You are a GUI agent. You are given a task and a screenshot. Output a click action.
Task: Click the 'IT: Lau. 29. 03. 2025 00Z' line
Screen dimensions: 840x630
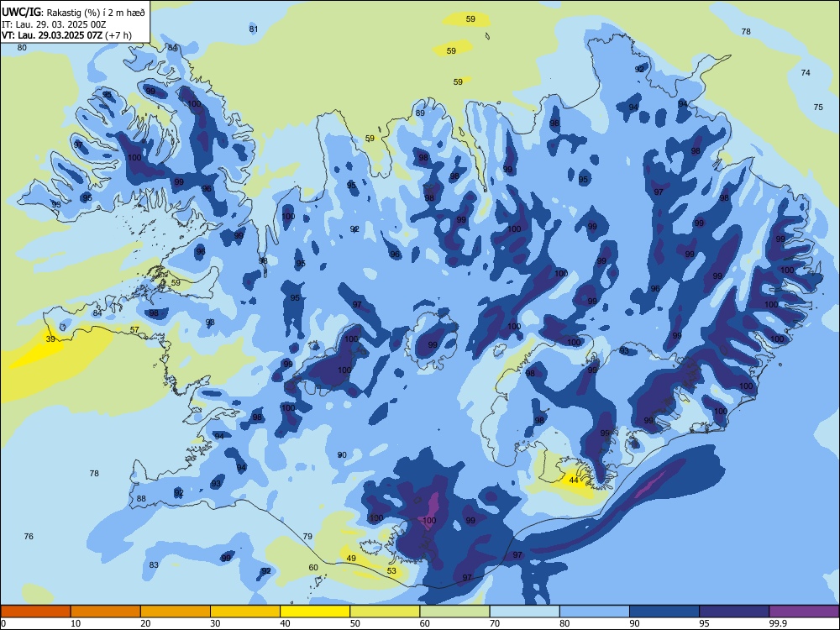click(53, 24)
